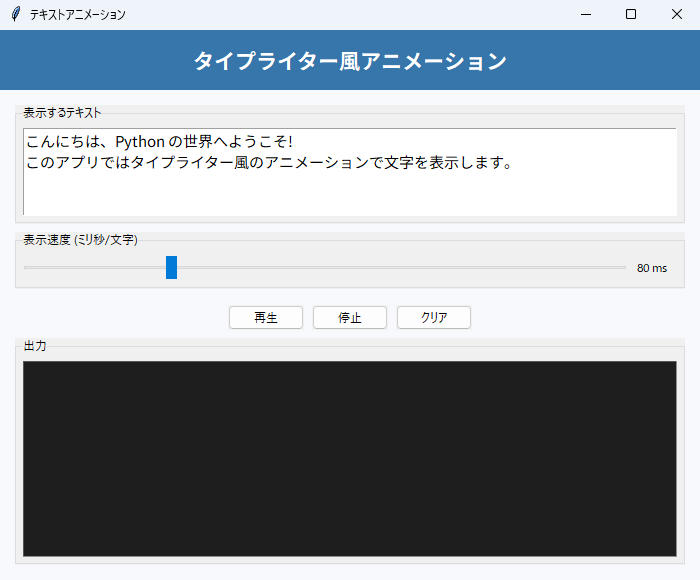Image resolution: width=700 pixels, height=580 pixels.
Task: Click the 停止 stop button
Action: pyautogui.click(x=350, y=317)
